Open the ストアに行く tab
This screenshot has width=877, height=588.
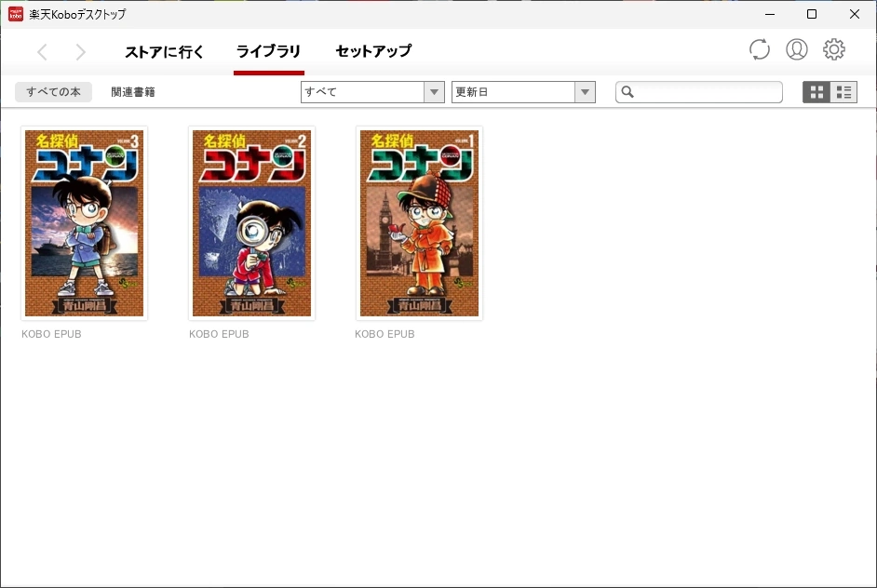click(164, 52)
